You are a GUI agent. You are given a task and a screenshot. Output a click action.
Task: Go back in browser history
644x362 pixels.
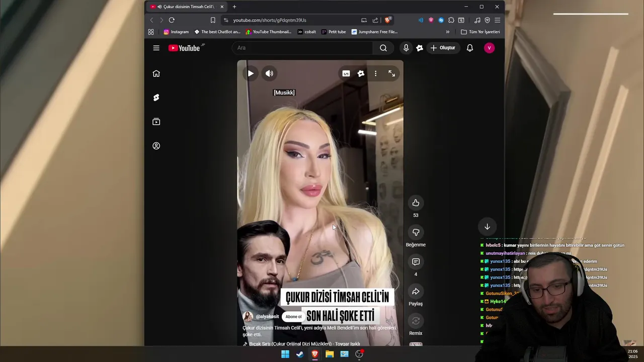coord(151,20)
